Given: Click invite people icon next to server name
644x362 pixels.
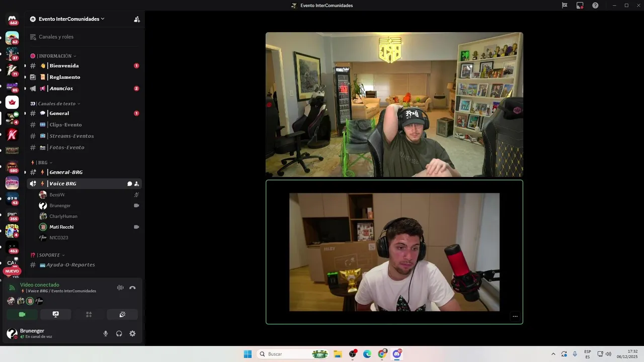Looking at the screenshot, I should point(137,19).
